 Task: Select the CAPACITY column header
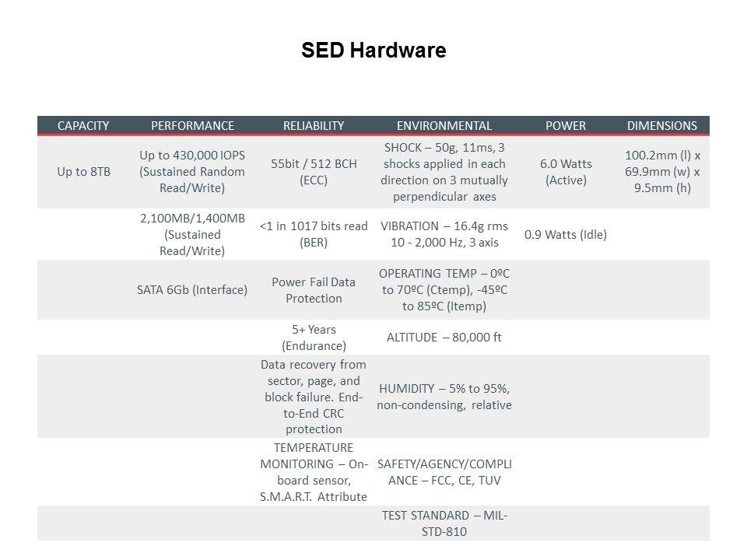point(83,125)
